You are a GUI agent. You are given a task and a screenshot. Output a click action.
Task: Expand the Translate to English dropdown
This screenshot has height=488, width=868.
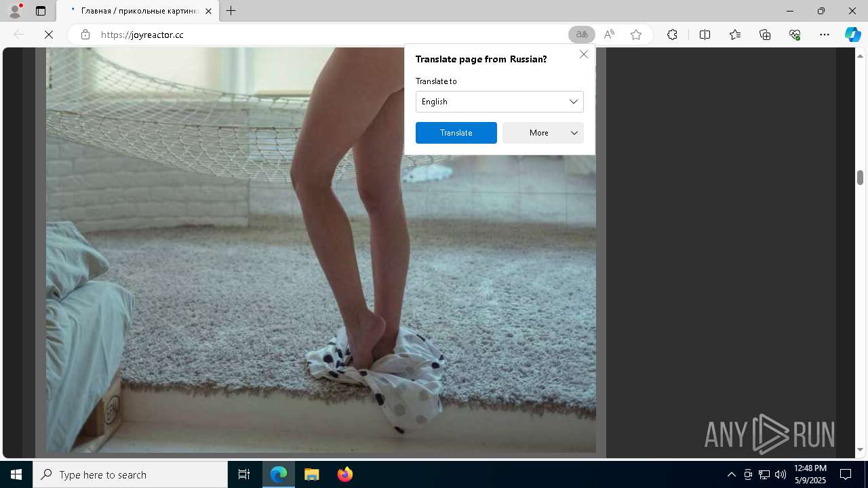[499, 102]
